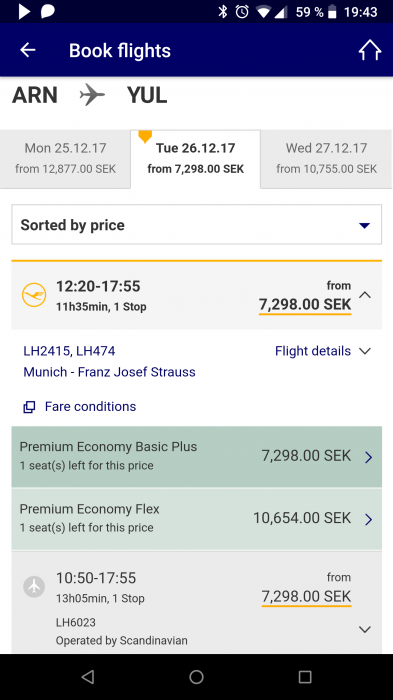
Task: Select the Tue 26.12.17 date tab
Action: point(196,158)
